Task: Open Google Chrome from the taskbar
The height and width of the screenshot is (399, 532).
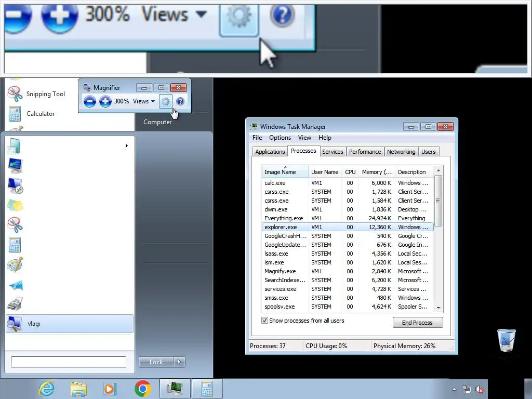Action: pos(142,389)
